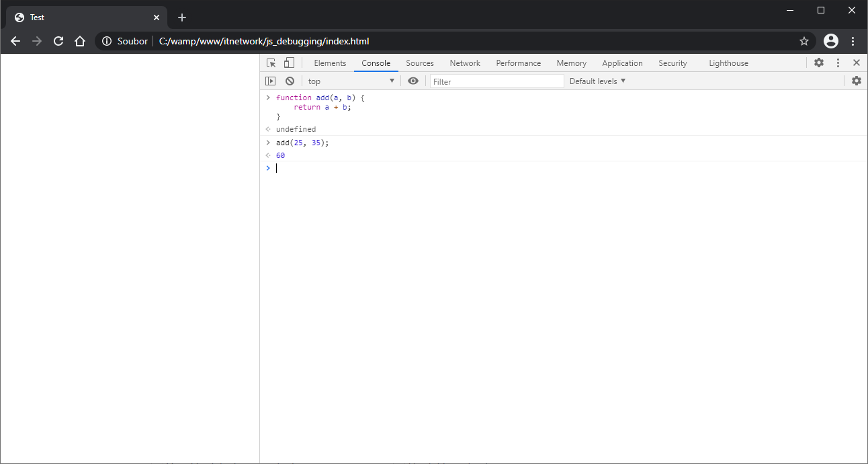The height and width of the screenshot is (464, 868).
Task: Open console settings gear in the console toolbar
Action: click(x=856, y=81)
